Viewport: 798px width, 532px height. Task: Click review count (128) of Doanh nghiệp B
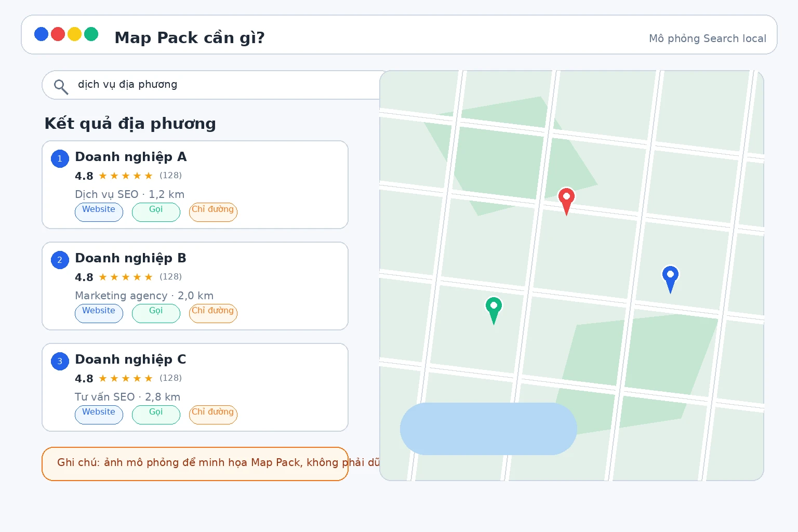170,277
